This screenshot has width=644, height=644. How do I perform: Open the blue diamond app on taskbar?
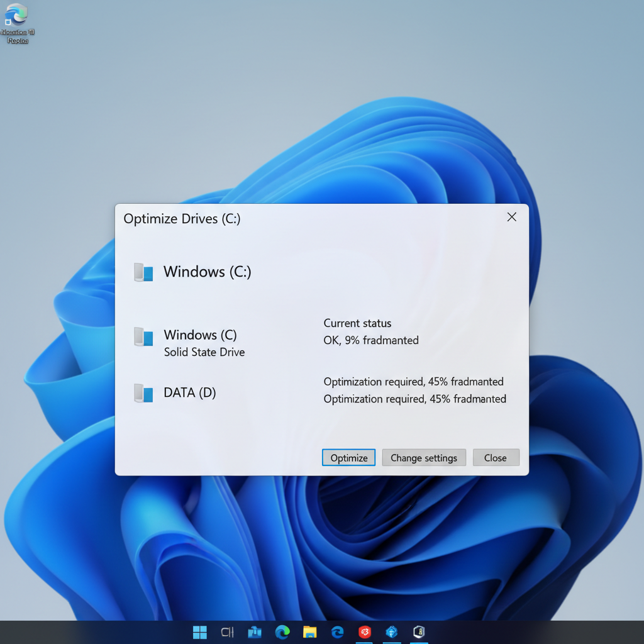point(391,632)
